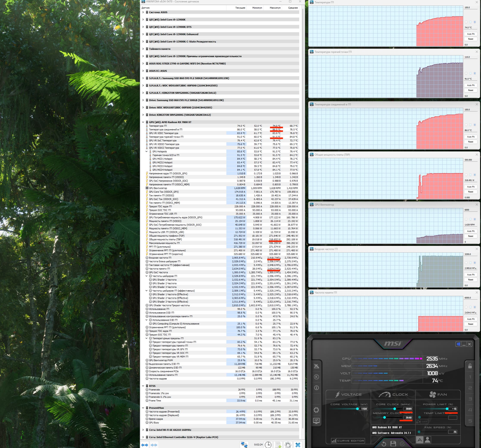This screenshot has height=448, width=481.
Task: Reset Afterburner settings with revert icon
Action: (x=384, y=443)
